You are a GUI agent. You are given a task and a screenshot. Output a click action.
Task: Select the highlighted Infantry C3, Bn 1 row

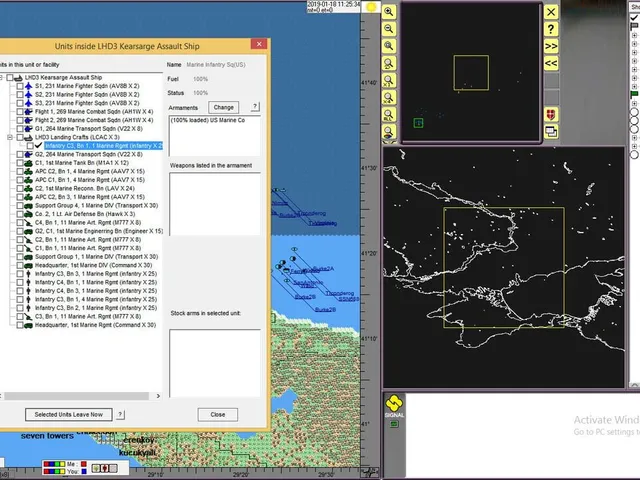coord(104,146)
